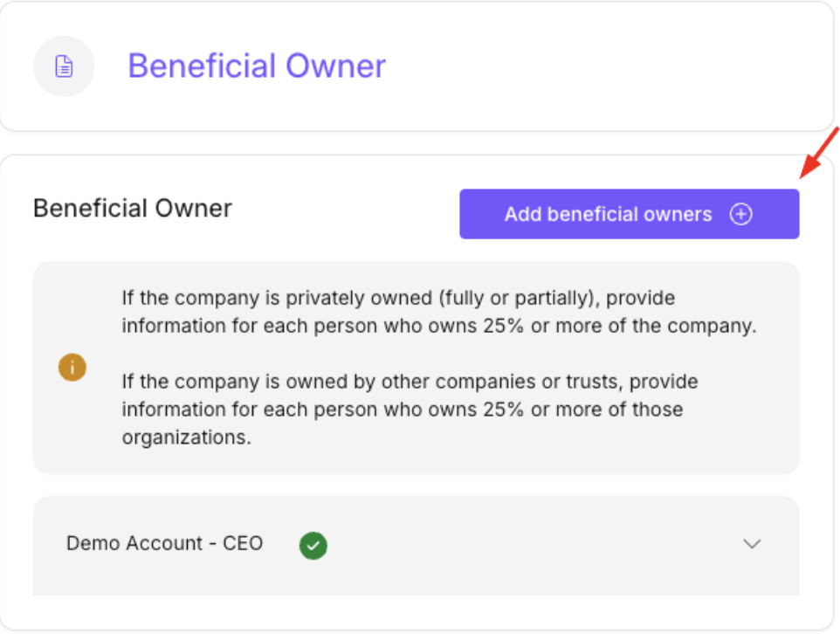
Task: Open the Demo Account - CEO entry label
Action: click(x=164, y=543)
